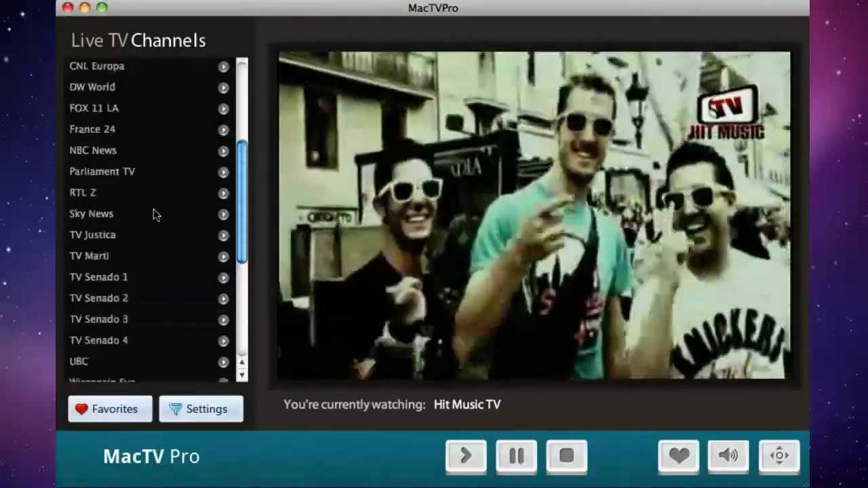
Task: Click the arrow icon for TV Justica
Action: coord(223,235)
